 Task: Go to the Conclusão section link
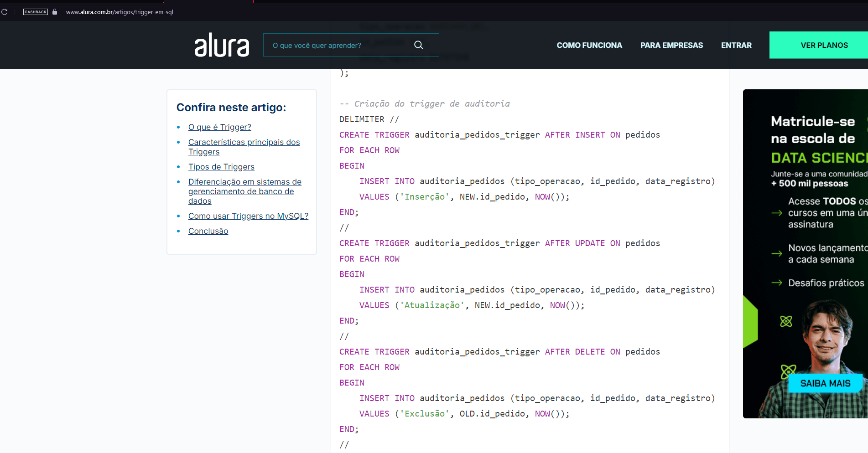(x=208, y=231)
